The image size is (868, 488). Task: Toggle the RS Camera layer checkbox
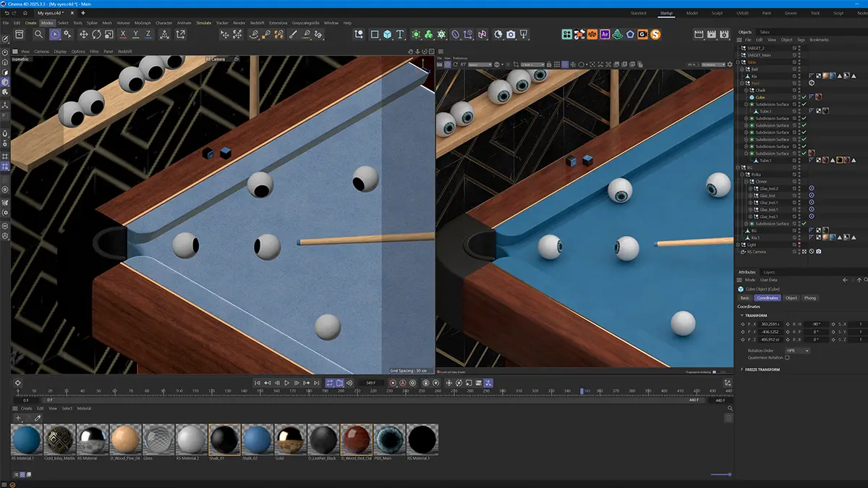point(794,251)
